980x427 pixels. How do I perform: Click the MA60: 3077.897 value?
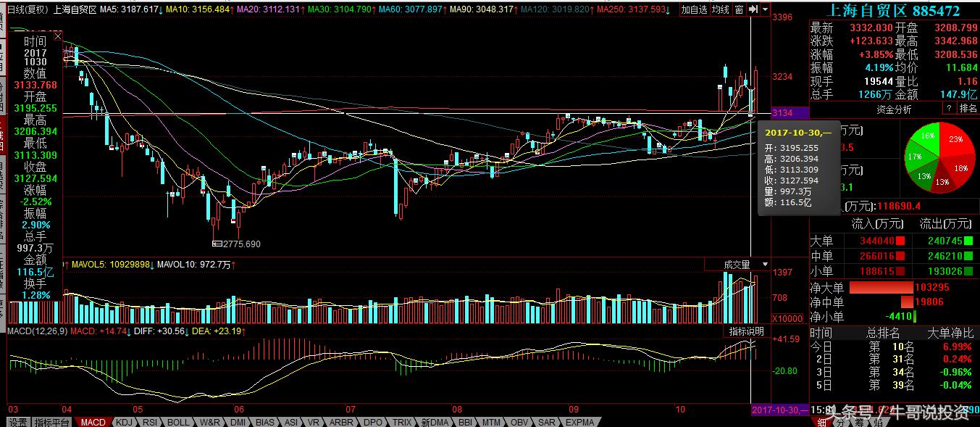pyautogui.click(x=411, y=9)
